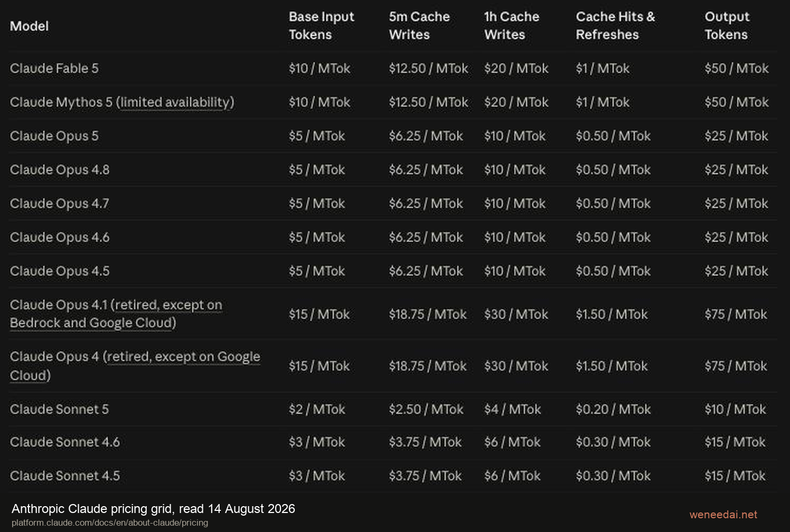Click Claude Opus 4 cache hits $1.50 / MTok
This screenshot has width=790, height=532.
coord(612,366)
